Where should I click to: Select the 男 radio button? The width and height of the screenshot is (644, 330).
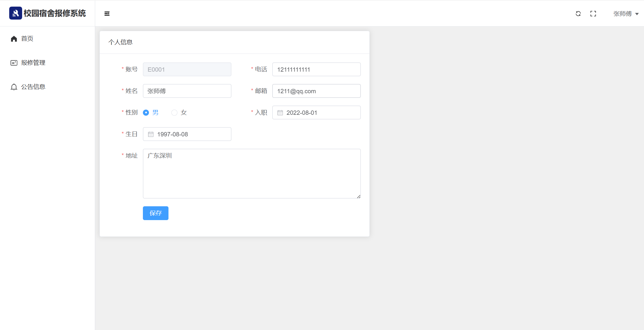coord(146,112)
